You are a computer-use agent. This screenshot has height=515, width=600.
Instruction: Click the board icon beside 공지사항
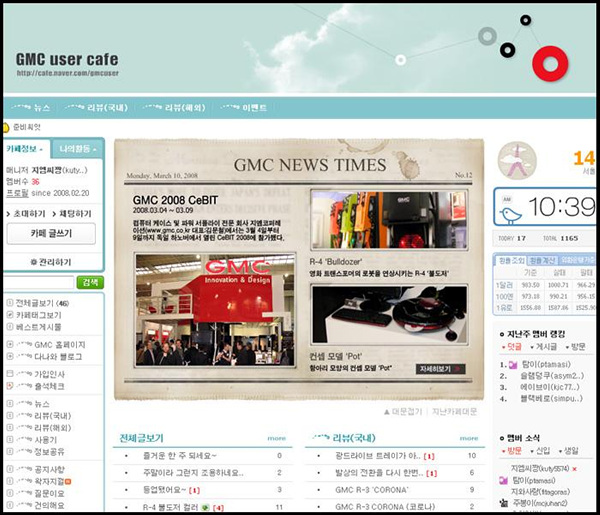[10, 469]
